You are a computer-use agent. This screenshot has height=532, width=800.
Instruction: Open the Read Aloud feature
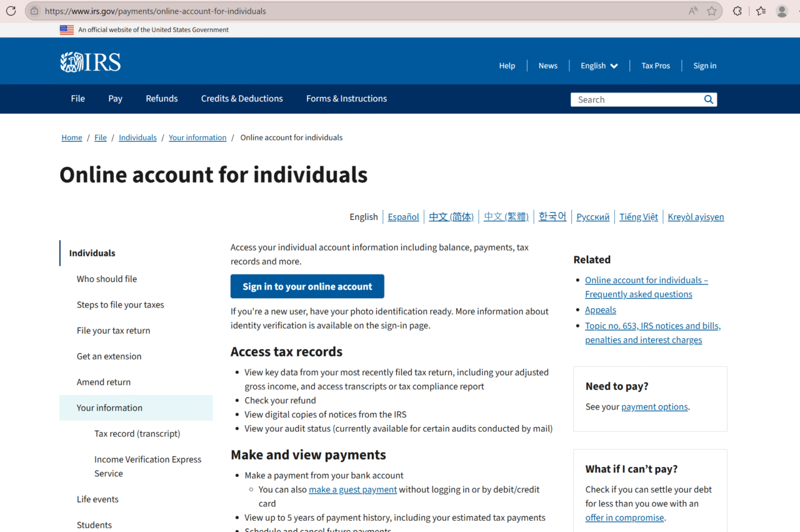coord(692,11)
